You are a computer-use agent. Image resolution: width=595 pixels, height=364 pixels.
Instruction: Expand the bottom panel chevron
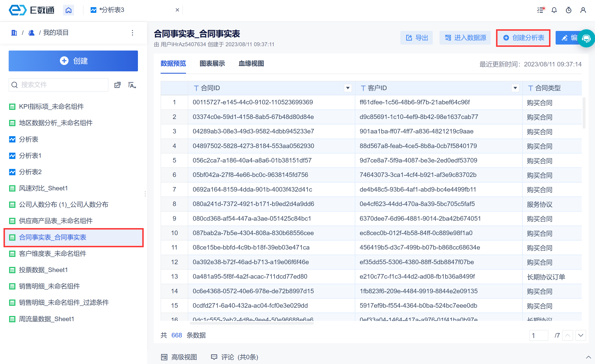[x=588, y=357]
